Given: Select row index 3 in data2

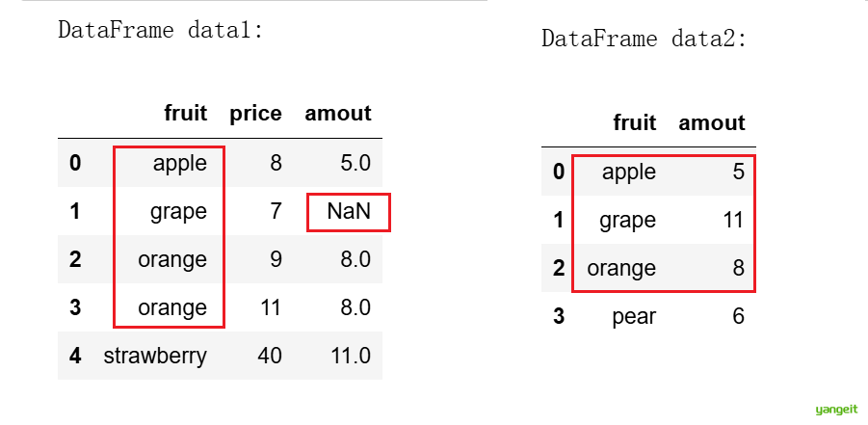Looking at the screenshot, I should (559, 316).
